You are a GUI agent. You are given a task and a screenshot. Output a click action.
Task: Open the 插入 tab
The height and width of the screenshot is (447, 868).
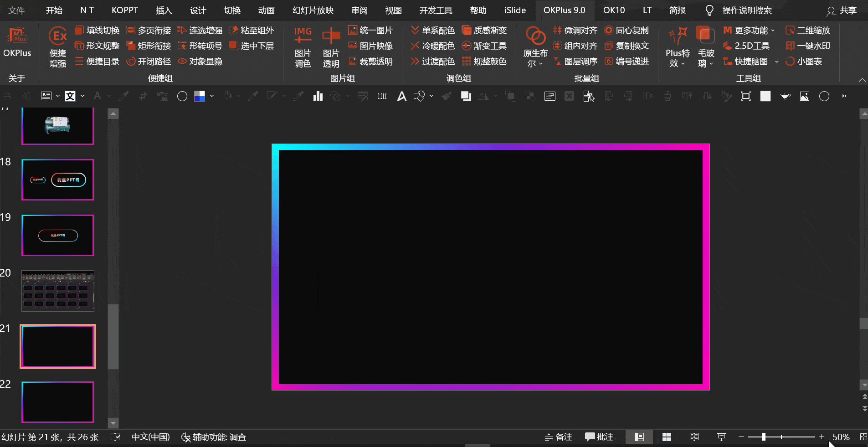pos(164,10)
